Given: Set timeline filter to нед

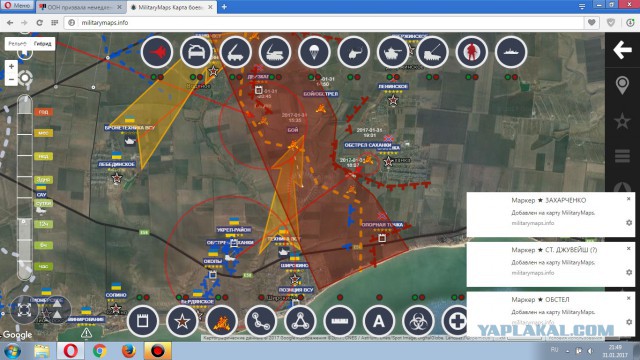Looking at the screenshot, I should click(43, 156).
